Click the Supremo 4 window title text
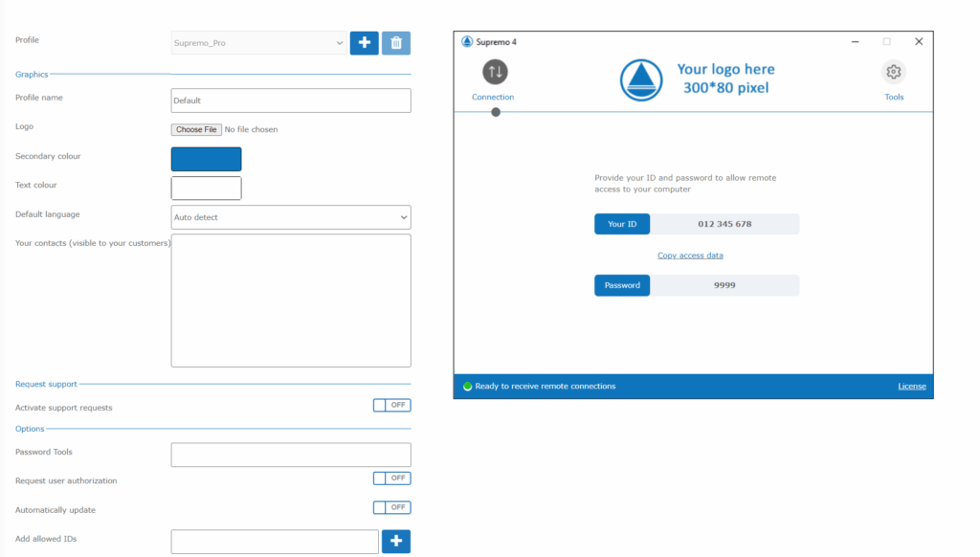980x557 pixels. [x=497, y=42]
